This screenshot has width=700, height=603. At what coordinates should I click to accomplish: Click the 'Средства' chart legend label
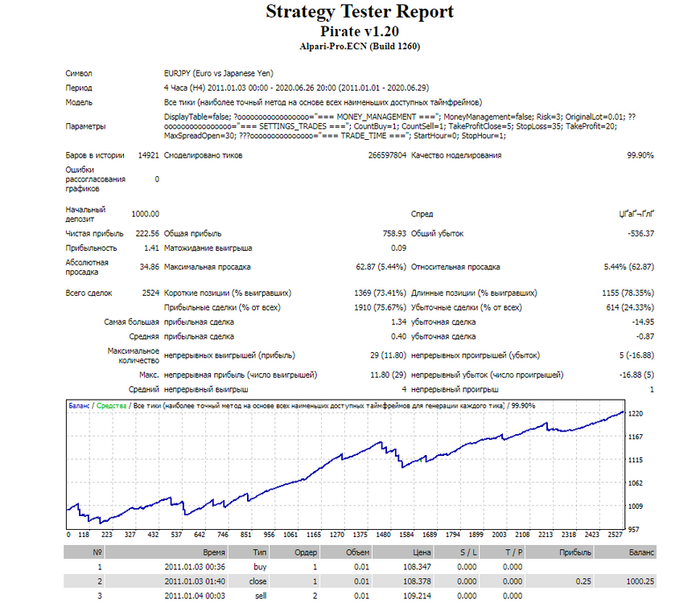[x=112, y=406]
